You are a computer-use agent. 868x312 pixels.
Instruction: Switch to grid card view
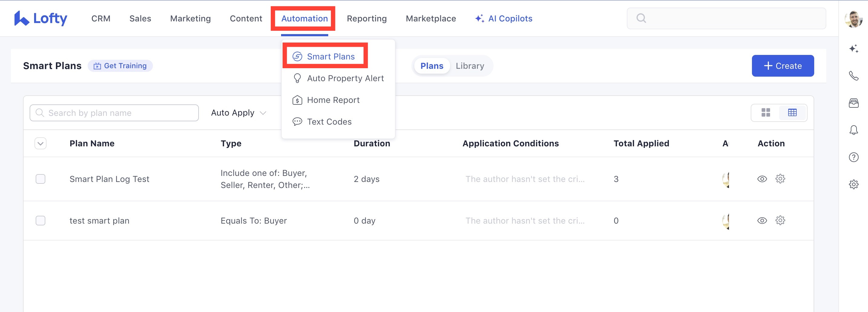tap(766, 113)
